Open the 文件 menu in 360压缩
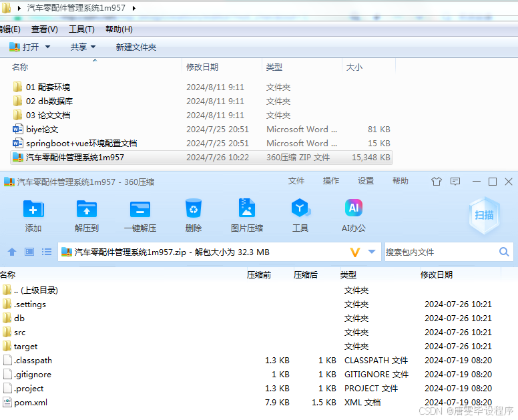Screen dimensions: 518x420 coord(296,181)
